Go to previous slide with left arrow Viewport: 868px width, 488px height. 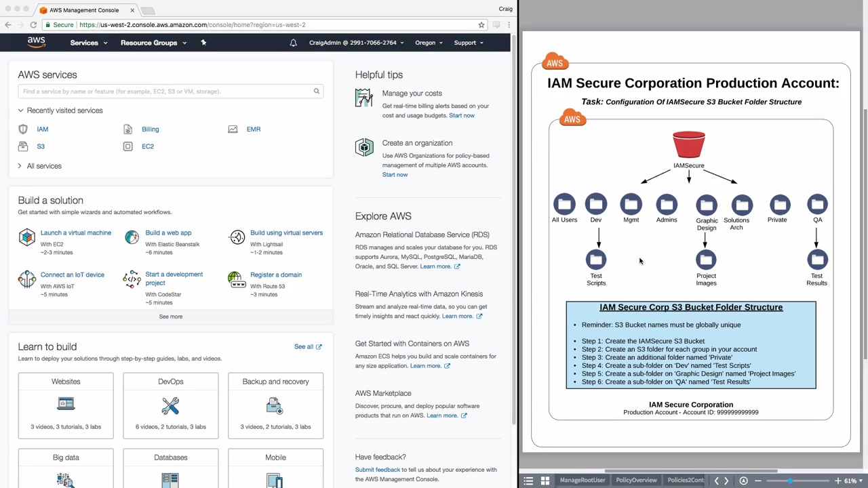click(x=716, y=481)
